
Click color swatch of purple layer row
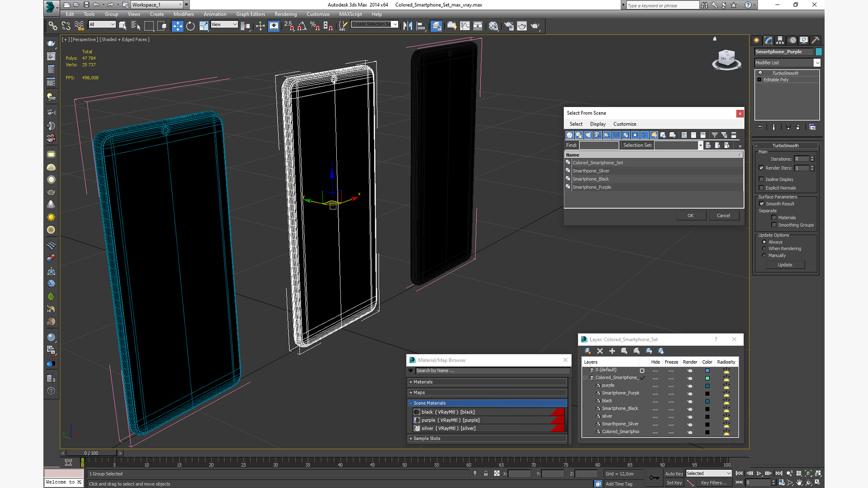708,386
